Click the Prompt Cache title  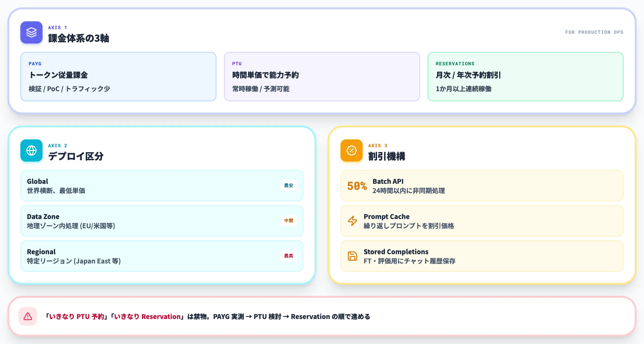click(387, 216)
